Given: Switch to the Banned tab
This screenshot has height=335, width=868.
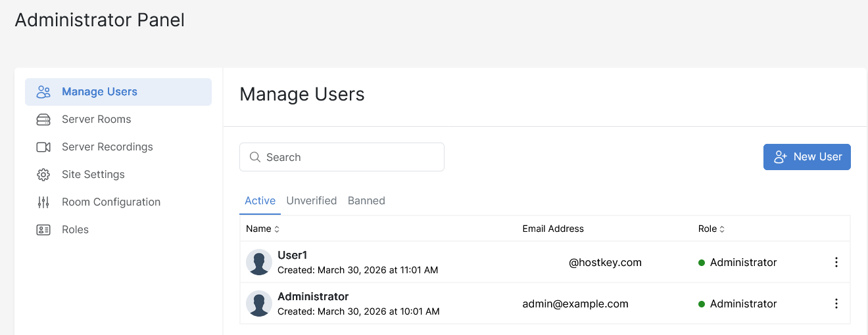Looking at the screenshot, I should pyautogui.click(x=366, y=201).
